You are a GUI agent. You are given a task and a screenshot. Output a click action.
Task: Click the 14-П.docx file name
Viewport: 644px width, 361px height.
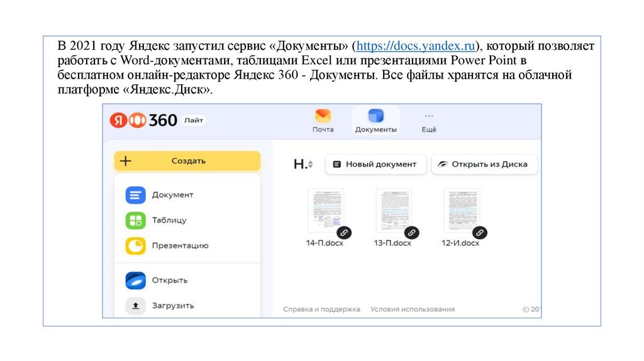point(325,243)
